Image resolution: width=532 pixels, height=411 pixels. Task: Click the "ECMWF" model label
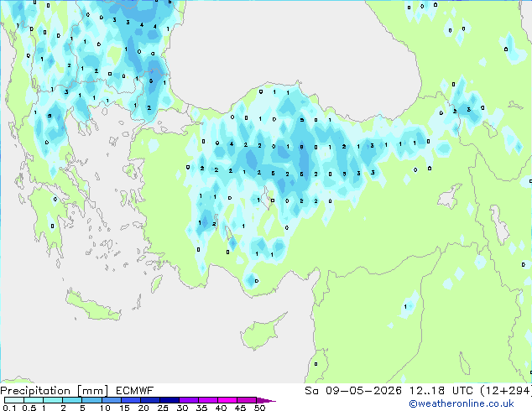click(135, 391)
